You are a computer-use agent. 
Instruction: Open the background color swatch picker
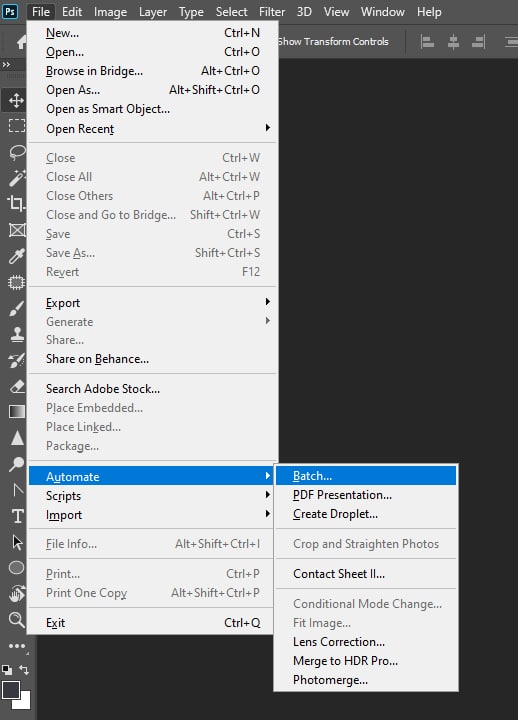pos(26,704)
